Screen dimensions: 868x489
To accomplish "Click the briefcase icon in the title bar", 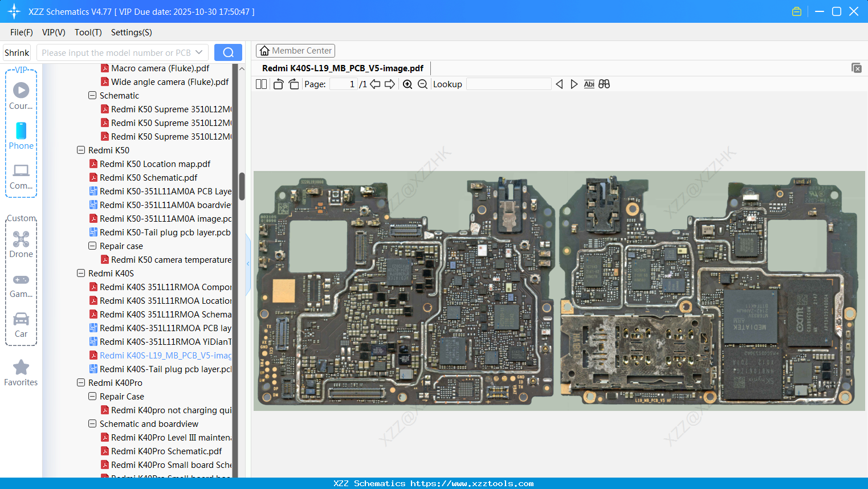I will [x=796, y=11].
